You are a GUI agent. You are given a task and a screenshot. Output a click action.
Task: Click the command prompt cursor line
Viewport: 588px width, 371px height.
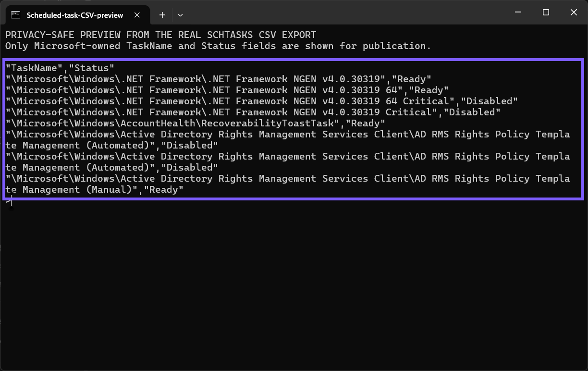(x=9, y=202)
